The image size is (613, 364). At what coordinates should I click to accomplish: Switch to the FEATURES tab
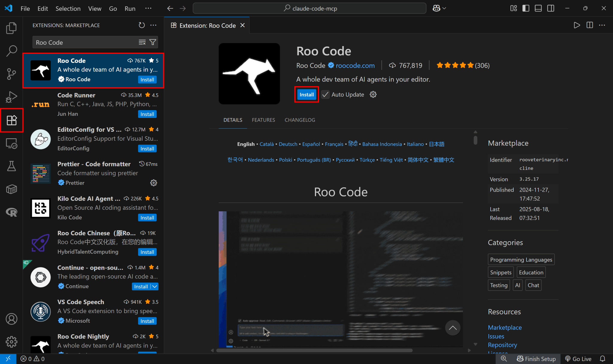263,120
